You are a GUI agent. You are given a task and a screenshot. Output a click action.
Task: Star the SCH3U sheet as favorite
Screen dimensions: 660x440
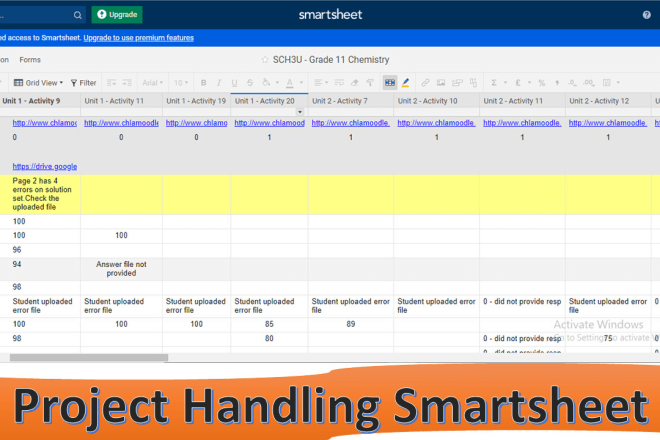point(265,60)
